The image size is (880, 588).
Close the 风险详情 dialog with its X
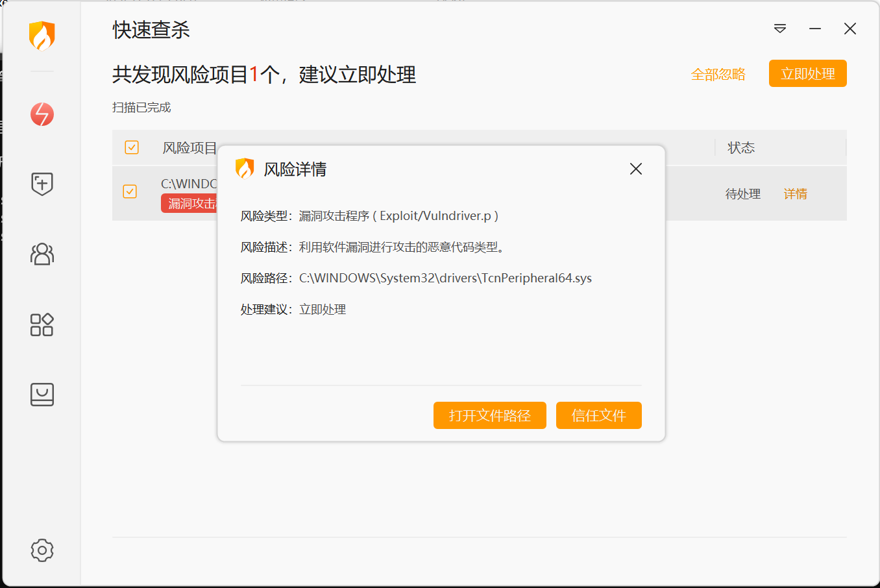pyautogui.click(x=635, y=168)
